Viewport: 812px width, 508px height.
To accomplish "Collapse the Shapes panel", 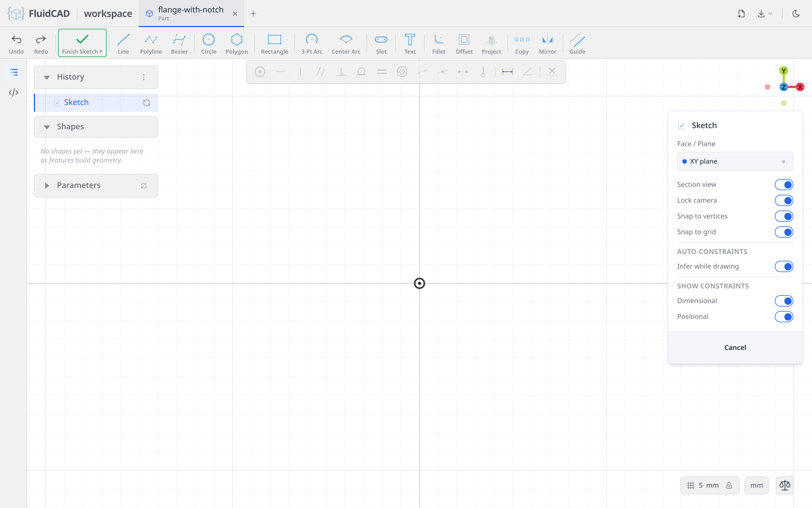I will click(x=47, y=127).
